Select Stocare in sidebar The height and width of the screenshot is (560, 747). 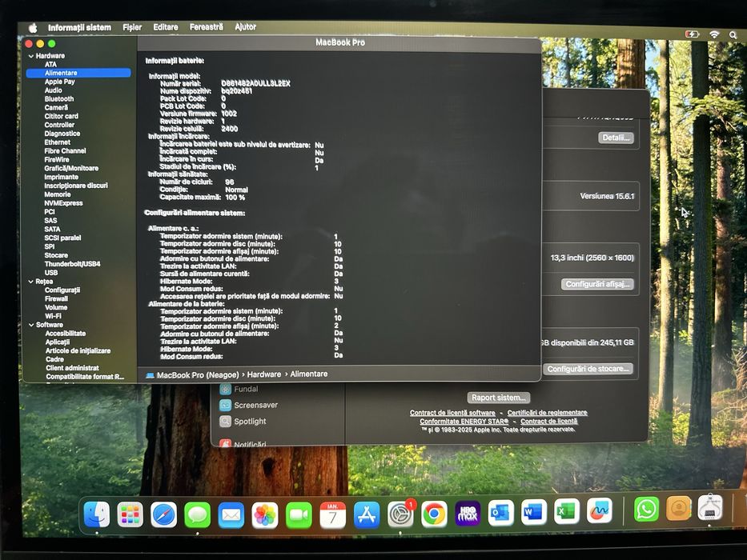coord(56,256)
